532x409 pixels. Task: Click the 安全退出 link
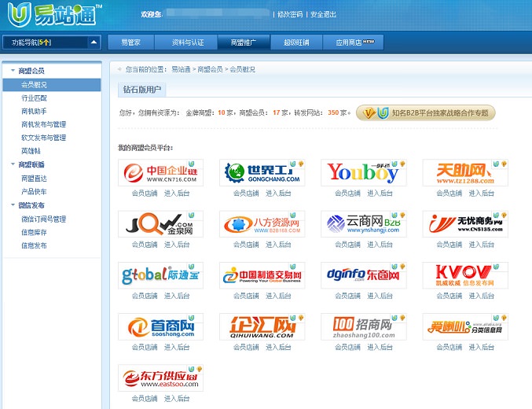point(323,14)
